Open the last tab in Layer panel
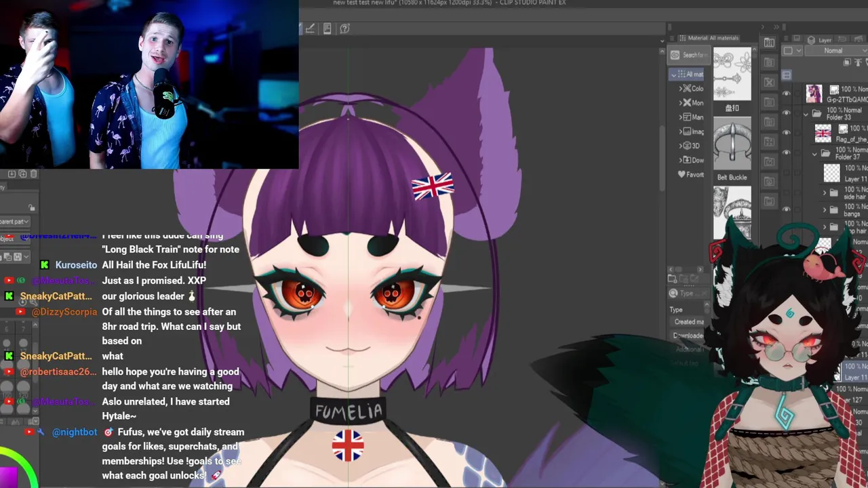Viewport: 868px width, 488px height. point(859,40)
